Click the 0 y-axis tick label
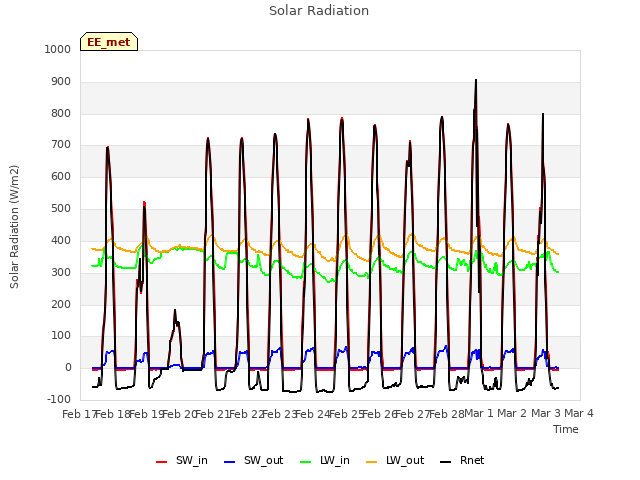The image size is (640, 480). (68, 367)
